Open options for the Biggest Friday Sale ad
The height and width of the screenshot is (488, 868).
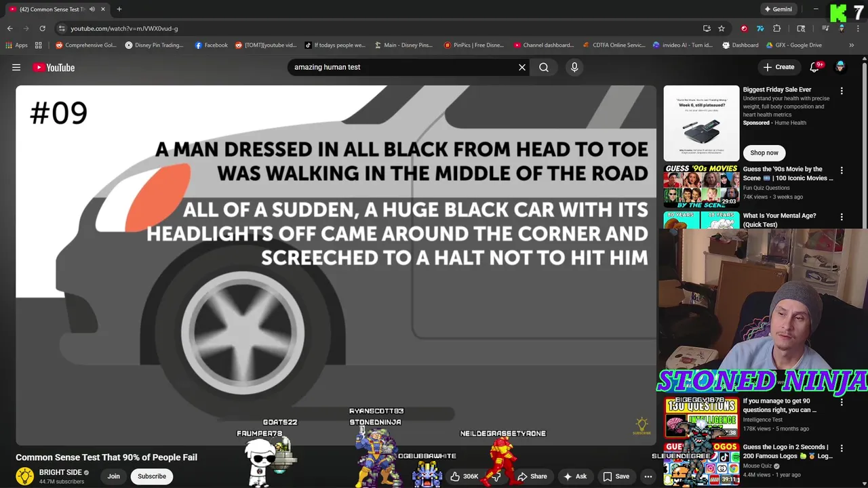[x=842, y=91]
